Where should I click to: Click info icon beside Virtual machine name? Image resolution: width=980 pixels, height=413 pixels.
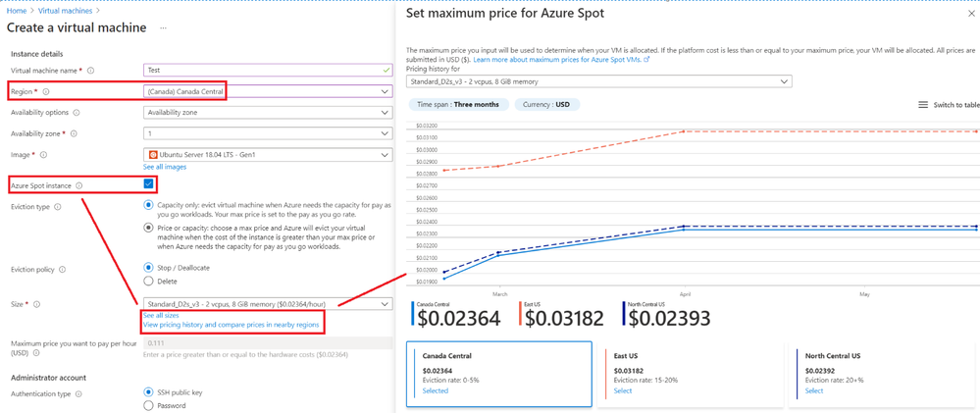91,71
